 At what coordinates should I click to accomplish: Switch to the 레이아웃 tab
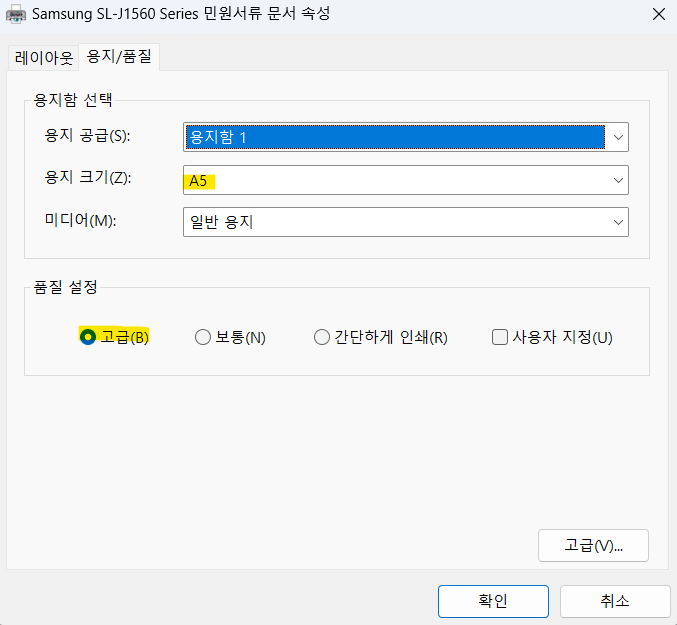[x=44, y=58]
